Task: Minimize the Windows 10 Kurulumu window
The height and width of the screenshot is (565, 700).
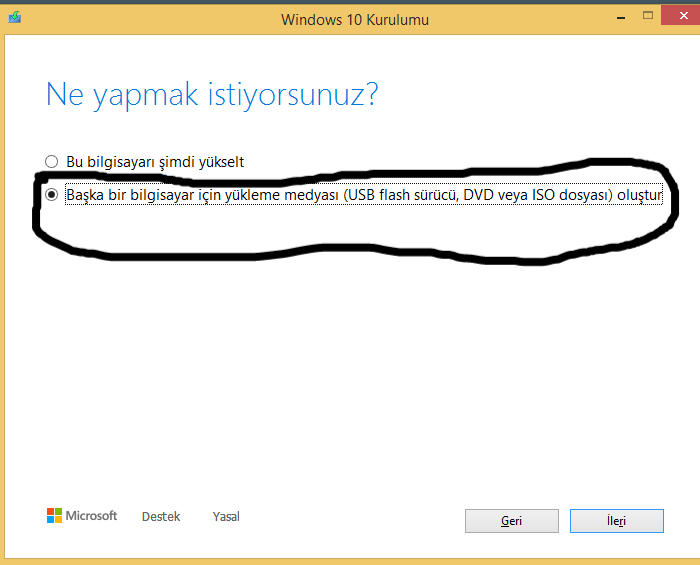Action: [x=621, y=17]
